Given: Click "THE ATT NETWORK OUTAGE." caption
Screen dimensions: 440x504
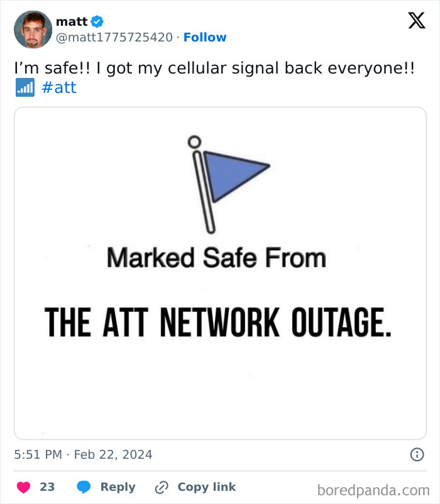Looking at the screenshot, I should [218, 322].
